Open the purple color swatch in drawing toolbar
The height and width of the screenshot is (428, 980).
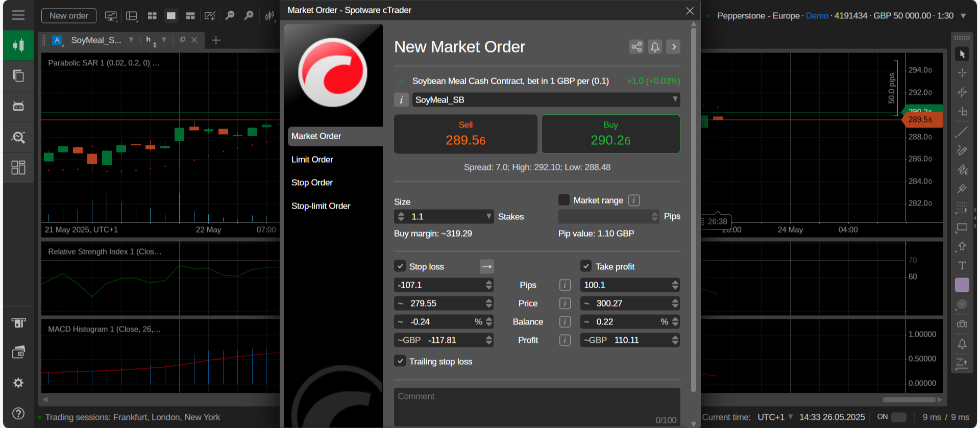coord(962,285)
